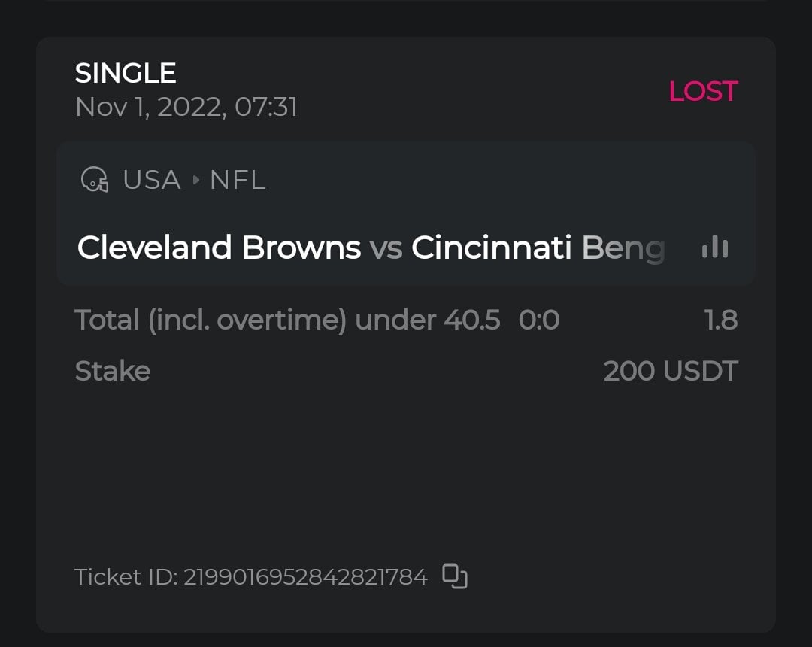Click the 1.8 odds value

[x=721, y=320]
